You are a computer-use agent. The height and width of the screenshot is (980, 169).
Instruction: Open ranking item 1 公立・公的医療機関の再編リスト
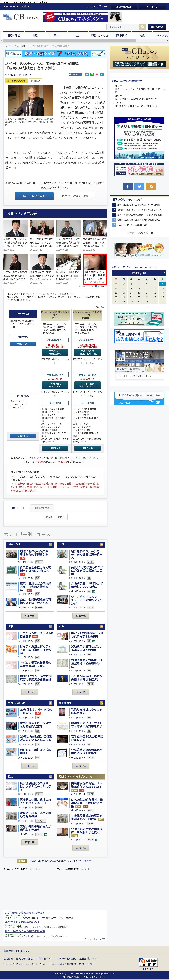(x=139, y=205)
